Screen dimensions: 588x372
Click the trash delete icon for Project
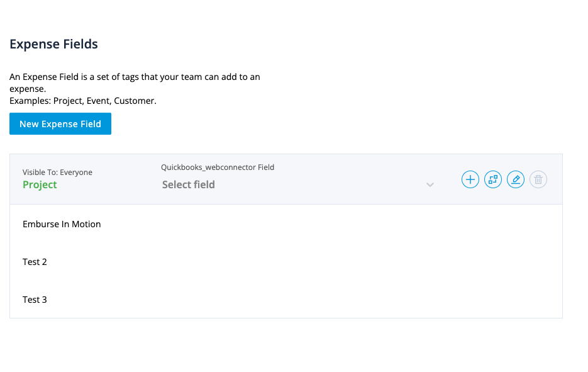[x=538, y=180]
